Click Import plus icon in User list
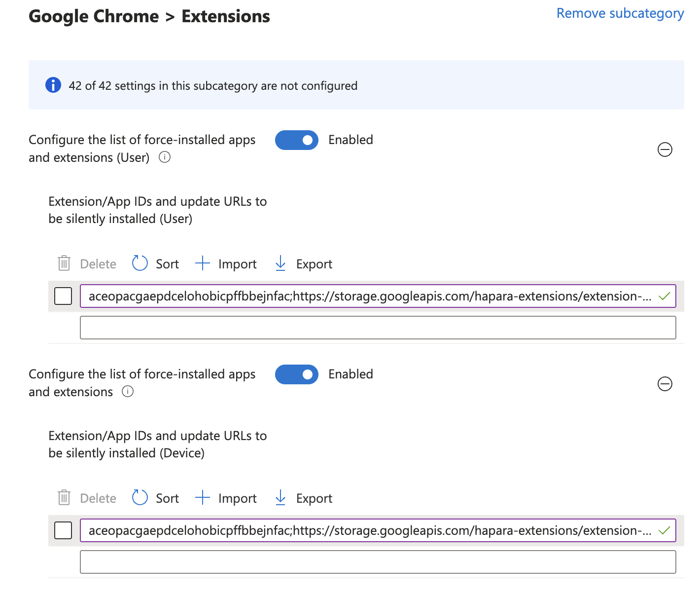700x594 pixels. (x=203, y=263)
